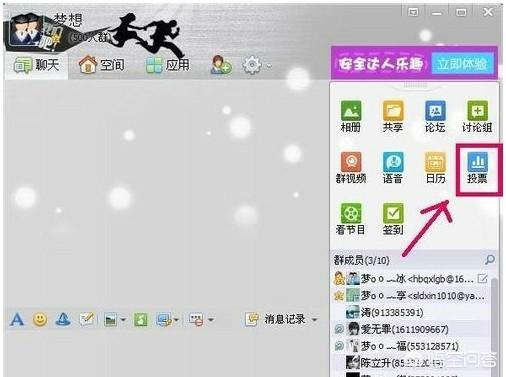Select member 梦oo...享 sldxin1010
The height and width of the screenshot is (377, 506).
pyautogui.click(x=411, y=295)
